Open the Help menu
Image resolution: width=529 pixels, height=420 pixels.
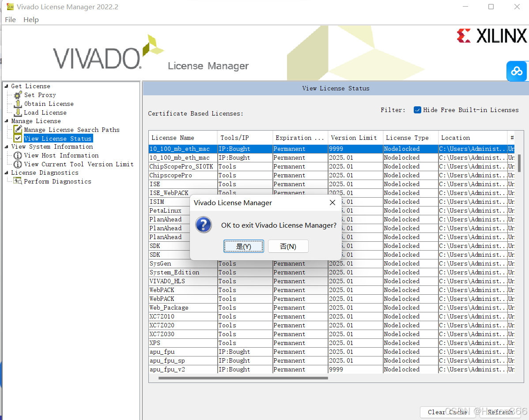[31, 19]
